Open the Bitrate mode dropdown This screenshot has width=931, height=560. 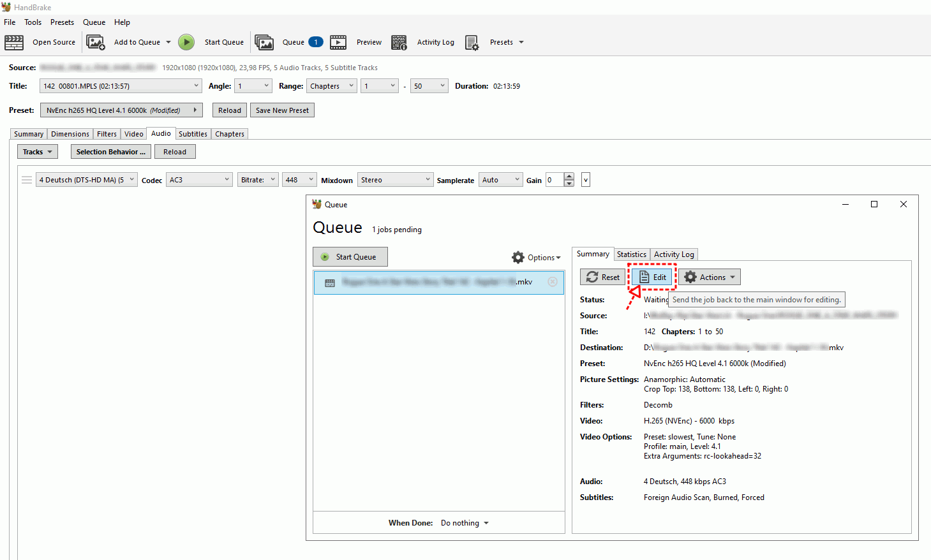(x=258, y=180)
